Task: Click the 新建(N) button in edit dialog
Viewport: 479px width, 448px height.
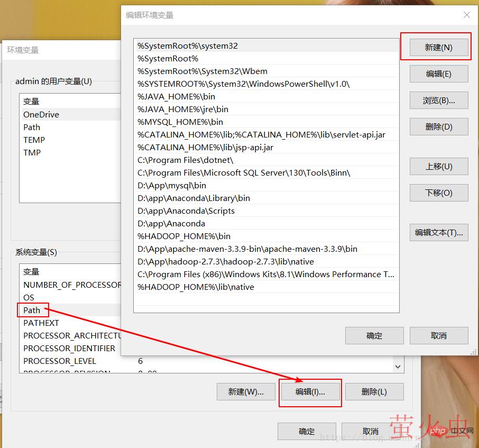Action: pyautogui.click(x=439, y=48)
